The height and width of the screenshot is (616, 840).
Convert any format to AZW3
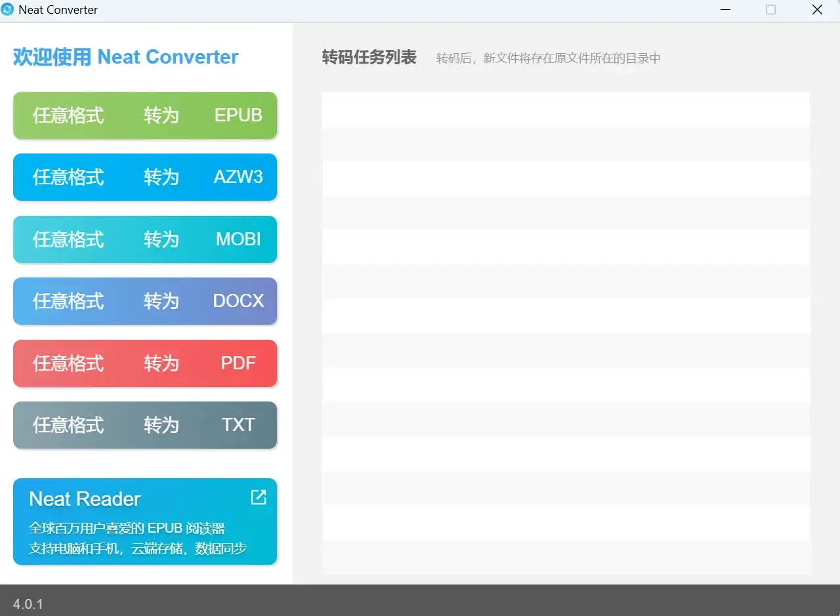(144, 177)
